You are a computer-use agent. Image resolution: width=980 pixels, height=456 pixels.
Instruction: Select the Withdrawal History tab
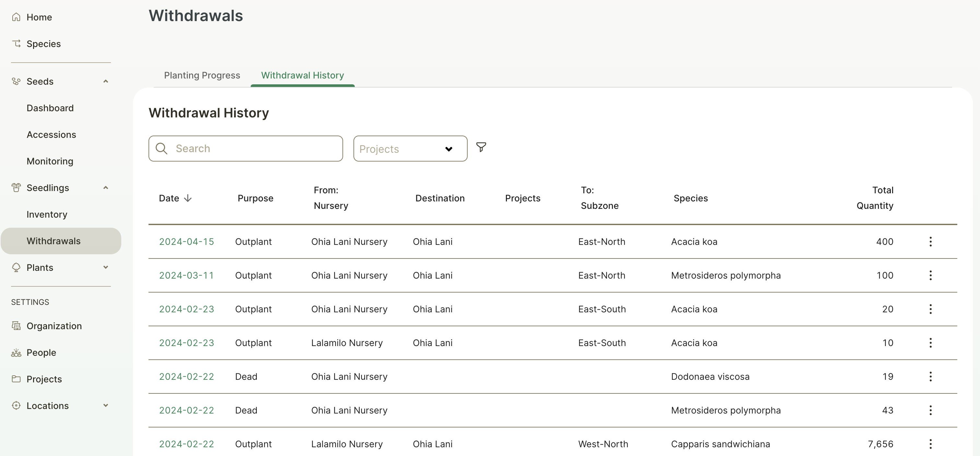tap(303, 75)
